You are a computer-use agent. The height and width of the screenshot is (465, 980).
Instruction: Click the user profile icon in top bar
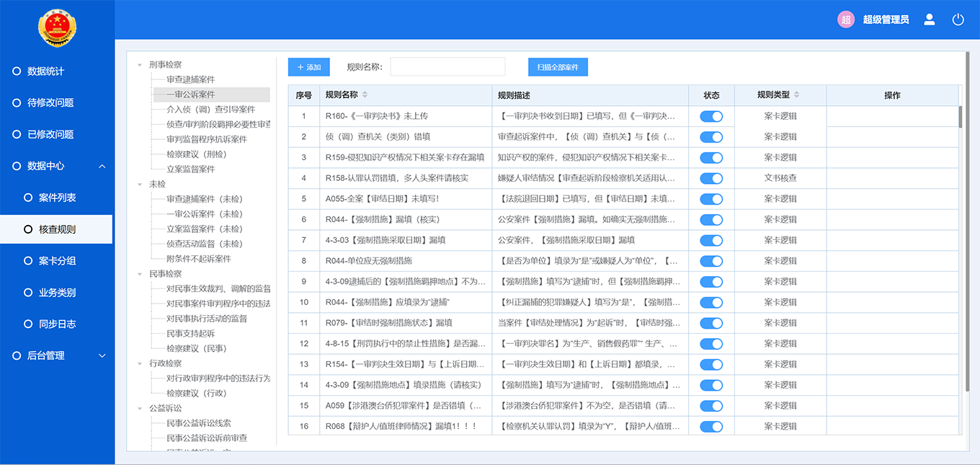pos(929,19)
